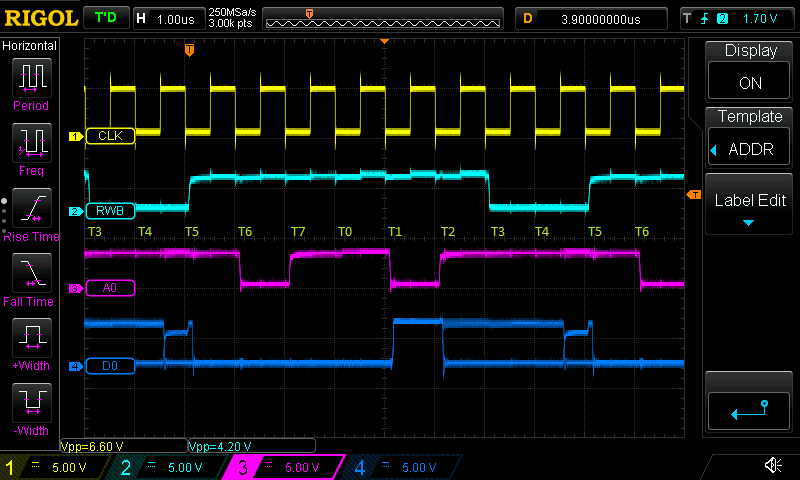The height and width of the screenshot is (480, 800).
Task: Expand the trigger settings showing 1.70 V
Action: (736, 18)
